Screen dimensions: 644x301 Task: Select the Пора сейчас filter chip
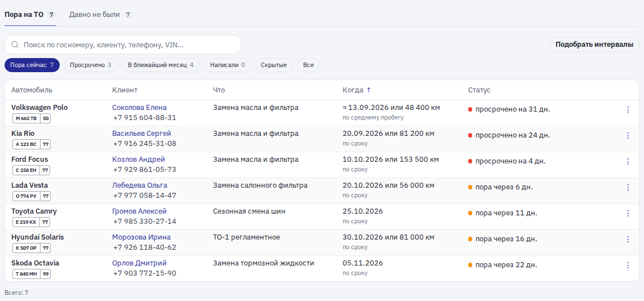(x=32, y=65)
